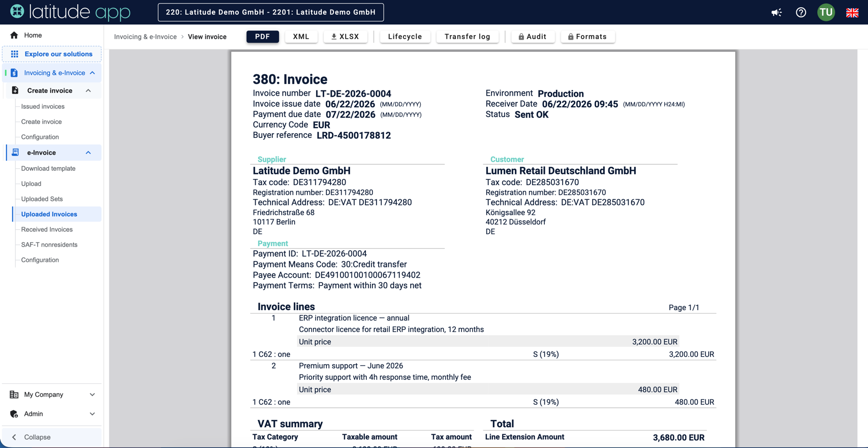868x448 pixels.
Task: Click buyer reference LRD-4500178812
Action: tap(354, 135)
